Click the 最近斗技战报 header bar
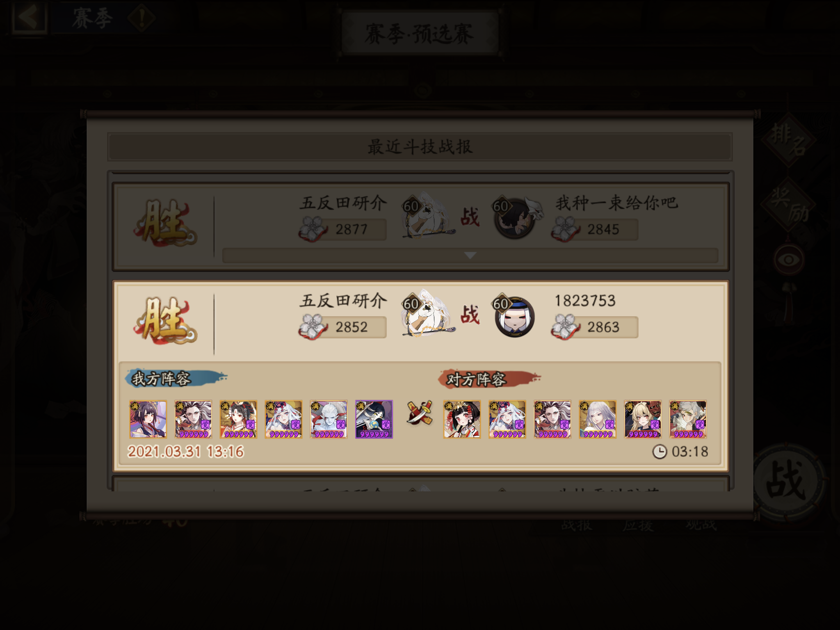 click(420, 147)
